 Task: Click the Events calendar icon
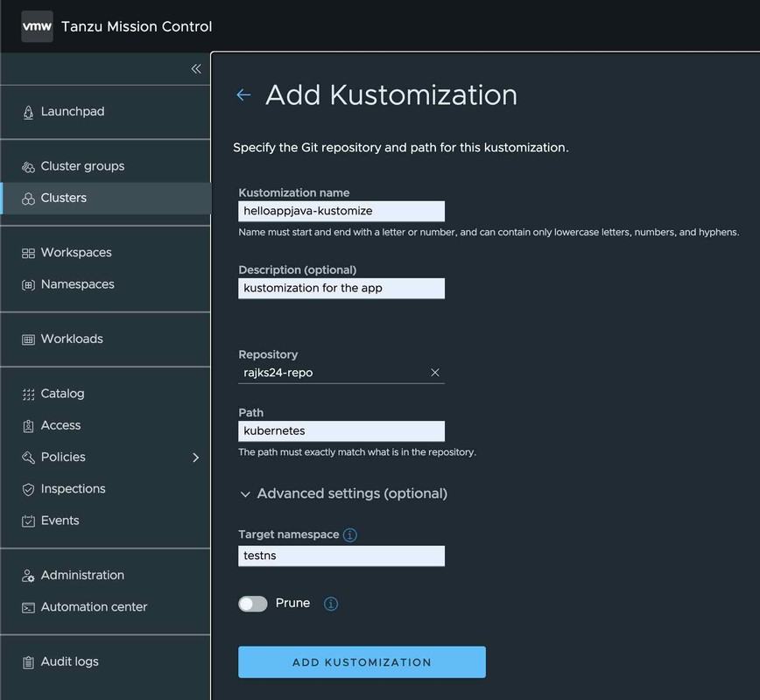coord(28,521)
